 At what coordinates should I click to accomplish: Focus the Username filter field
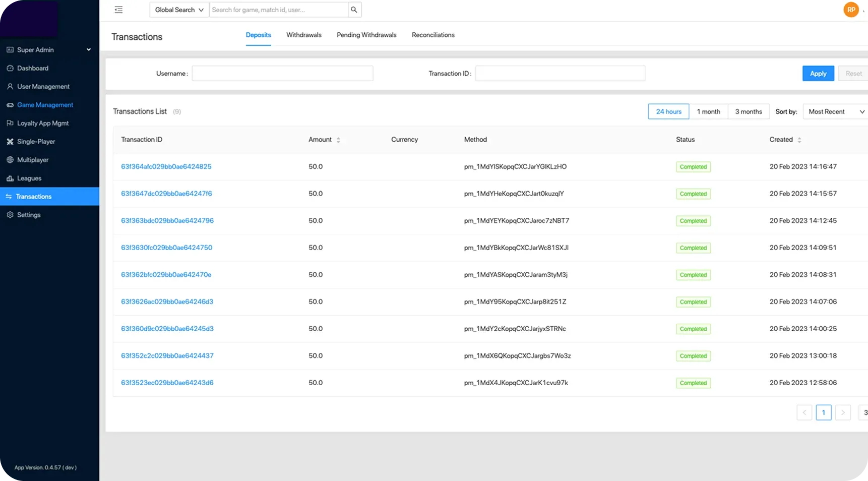(282, 74)
